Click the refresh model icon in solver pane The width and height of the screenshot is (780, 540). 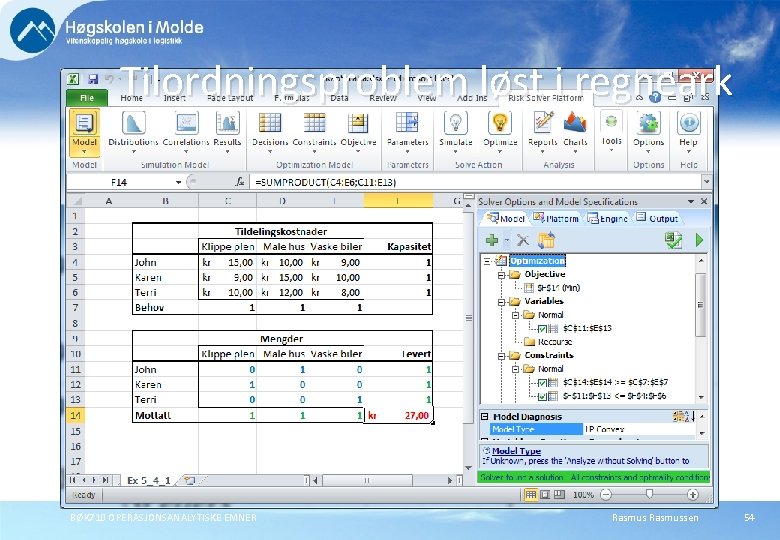point(546,240)
